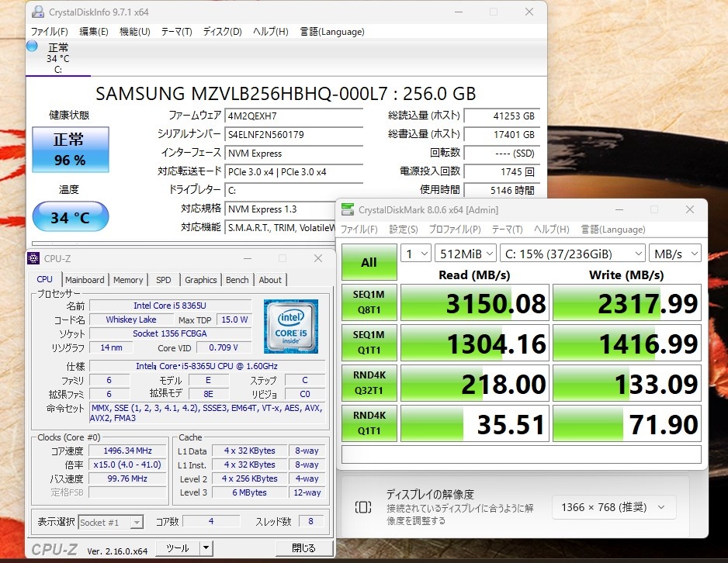Open the 機能(U) menu in CrystalDiskInfo

pos(134,32)
